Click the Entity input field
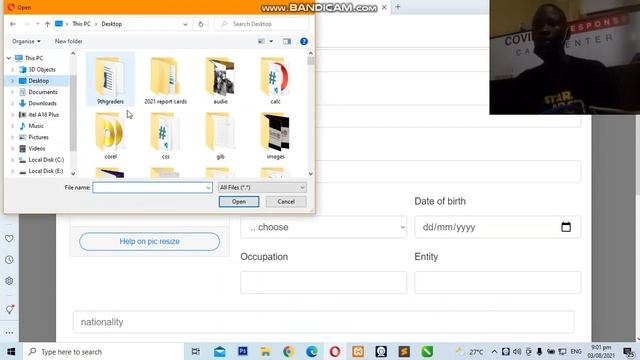 [498, 282]
